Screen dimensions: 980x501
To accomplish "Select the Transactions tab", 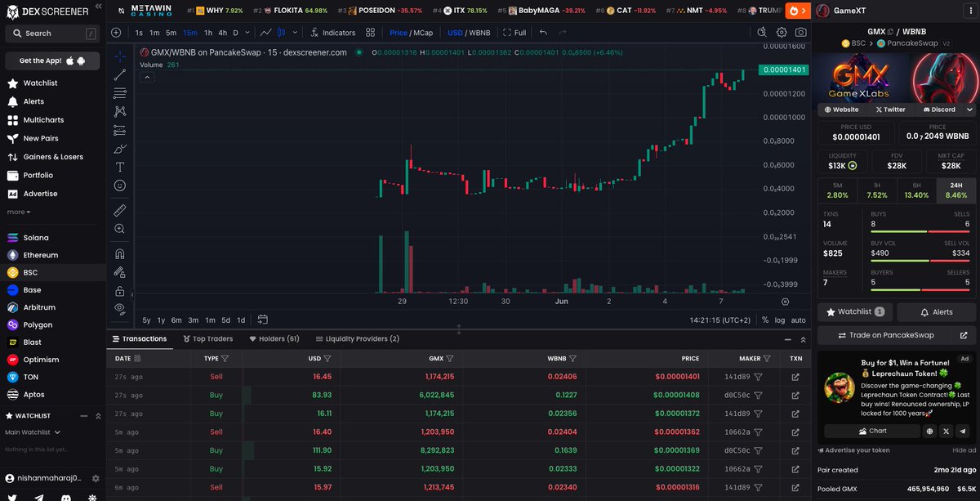I will (x=139, y=338).
